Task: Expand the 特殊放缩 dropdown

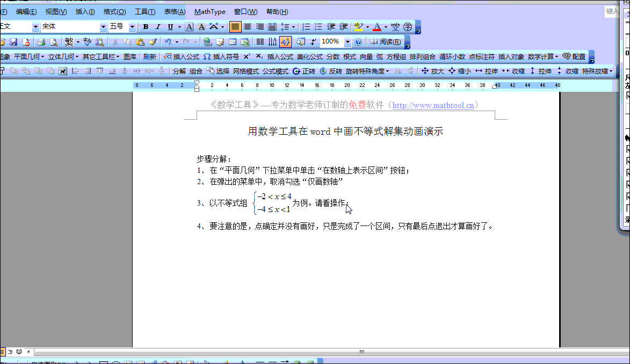Action: (x=597, y=71)
